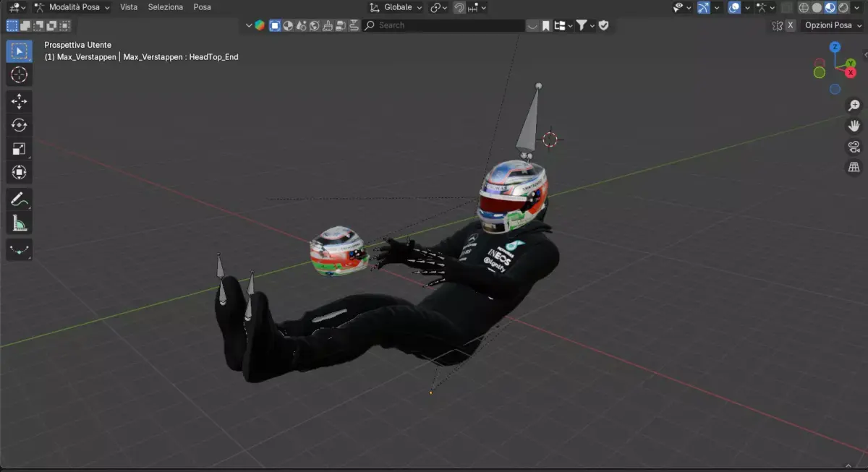
Task: Open the Opzioni Posa dropdown
Action: 832,25
